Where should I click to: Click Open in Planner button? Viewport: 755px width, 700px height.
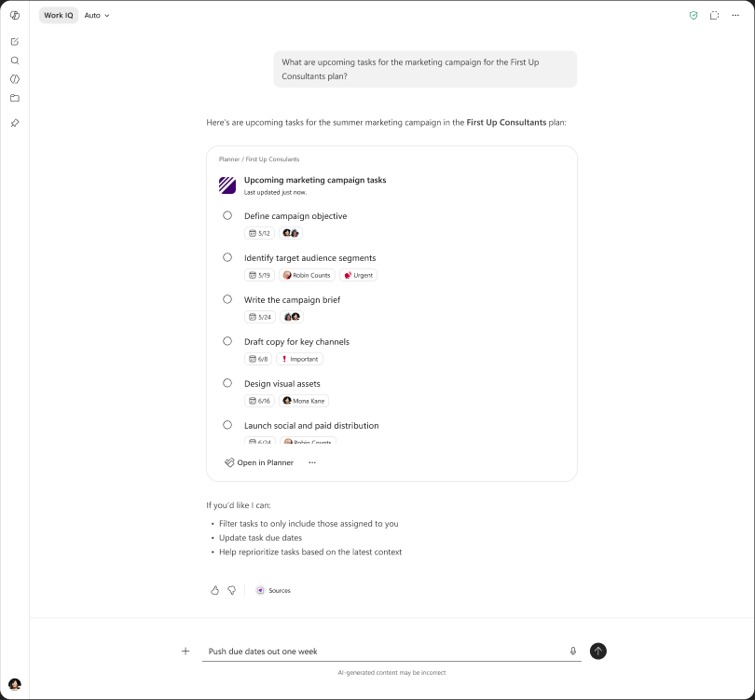pos(258,462)
